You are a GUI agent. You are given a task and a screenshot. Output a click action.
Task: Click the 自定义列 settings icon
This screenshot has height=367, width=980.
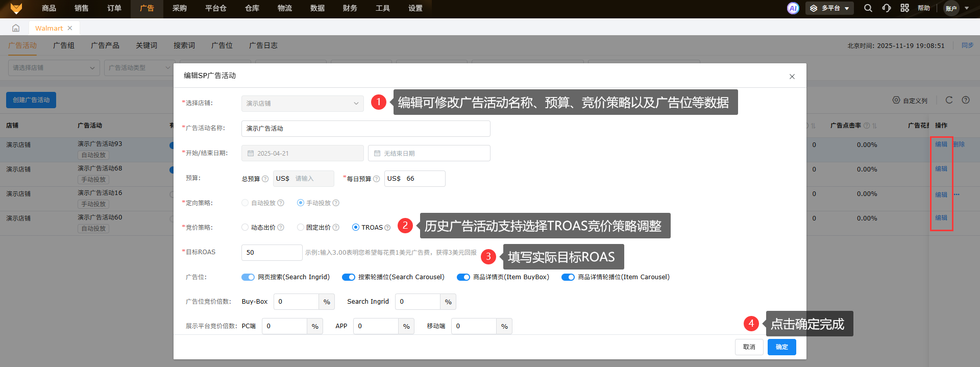[896, 100]
